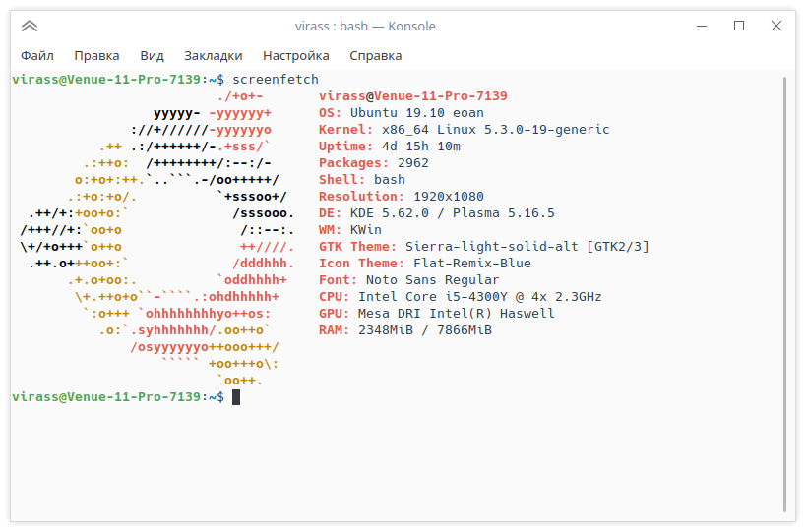Click the window title "virass : bash — Konsole"
The height and width of the screenshot is (532, 806).
point(365,27)
